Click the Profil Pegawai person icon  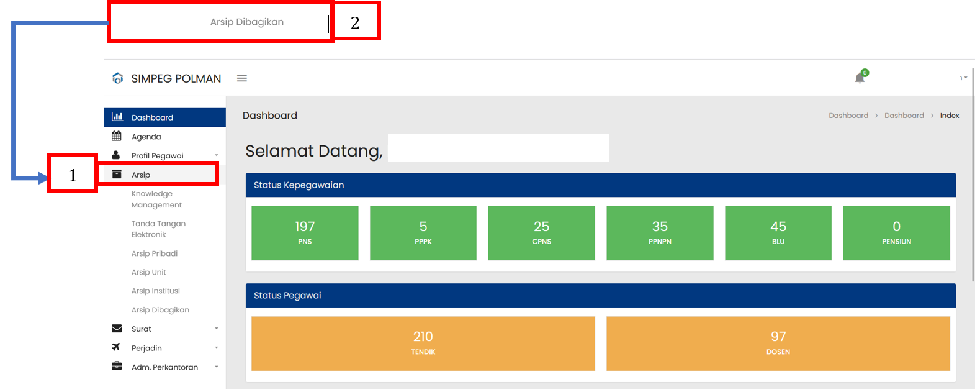(x=116, y=155)
